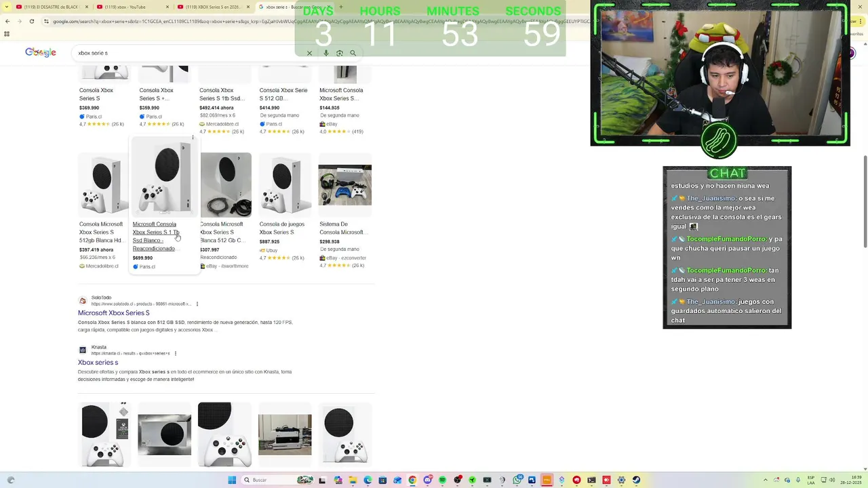Open Settings gear in the taskbar
868x488 pixels.
[x=621, y=480]
